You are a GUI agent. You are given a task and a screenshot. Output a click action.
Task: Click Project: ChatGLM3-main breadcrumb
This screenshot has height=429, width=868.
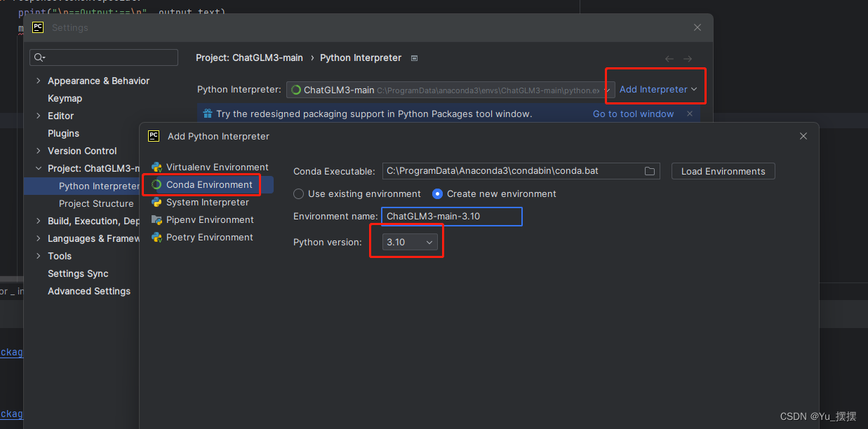pyautogui.click(x=249, y=57)
